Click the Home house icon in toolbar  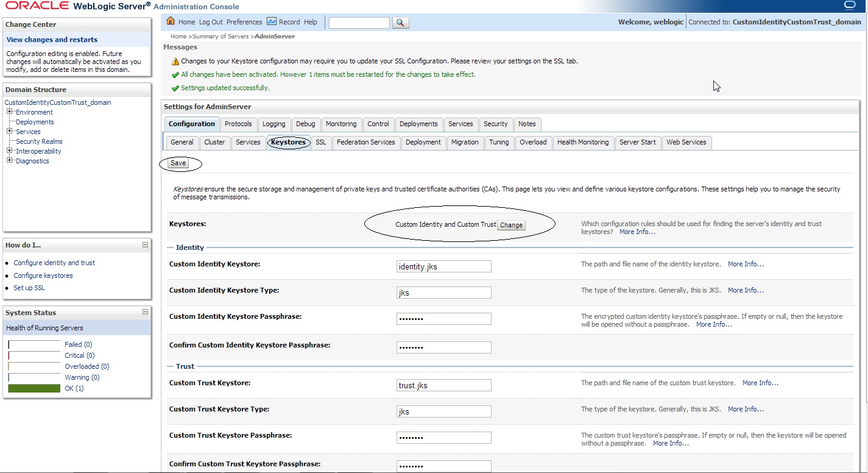click(x=171, y=22)
